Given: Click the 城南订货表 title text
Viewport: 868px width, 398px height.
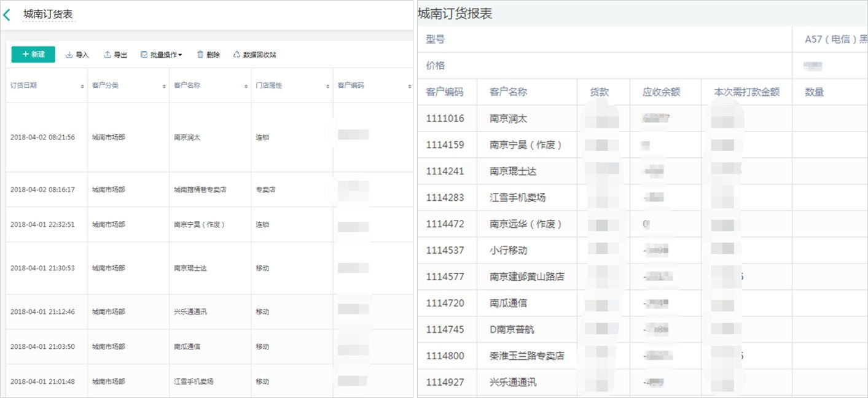Looking at the screenshot, I should click(x=49, y=14).
